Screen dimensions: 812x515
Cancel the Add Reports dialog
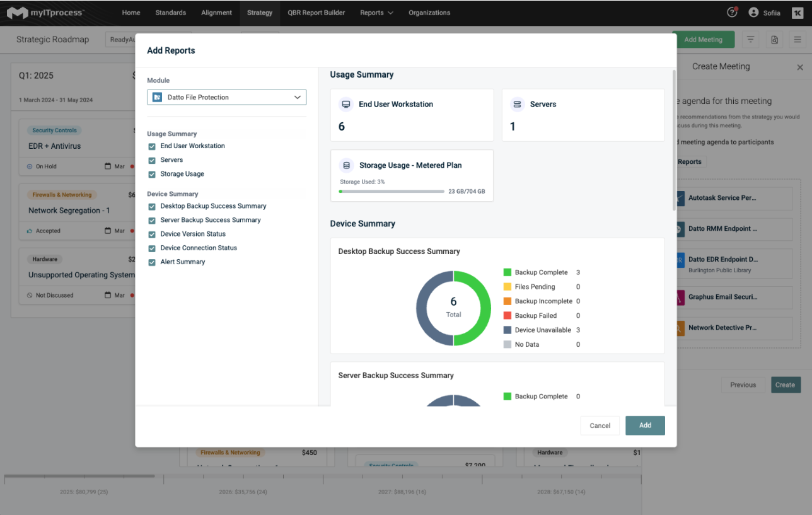[x=600, y=425]
